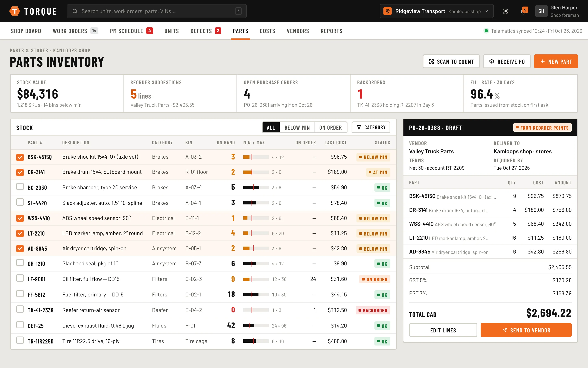Click the slash shortcut key badge

click(238, 11)
